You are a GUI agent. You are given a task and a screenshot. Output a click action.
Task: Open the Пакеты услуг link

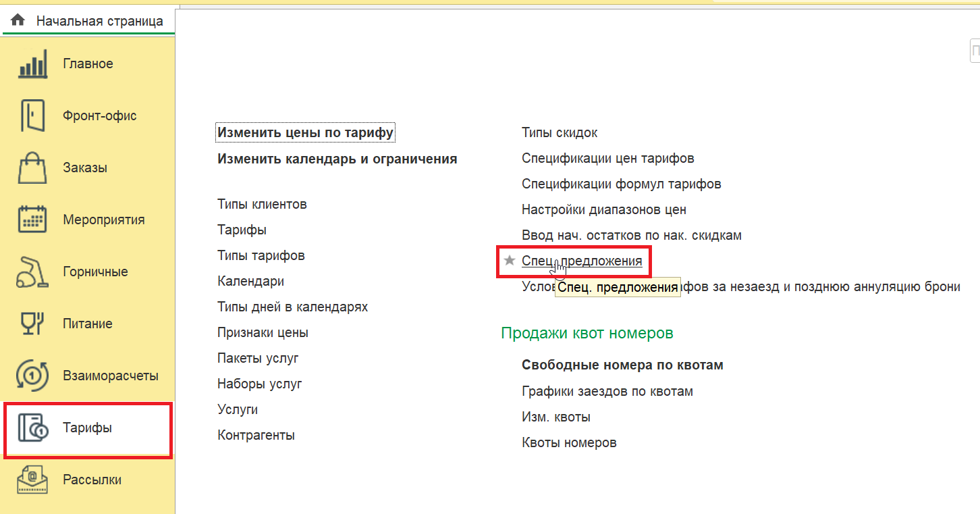point(258,358)
